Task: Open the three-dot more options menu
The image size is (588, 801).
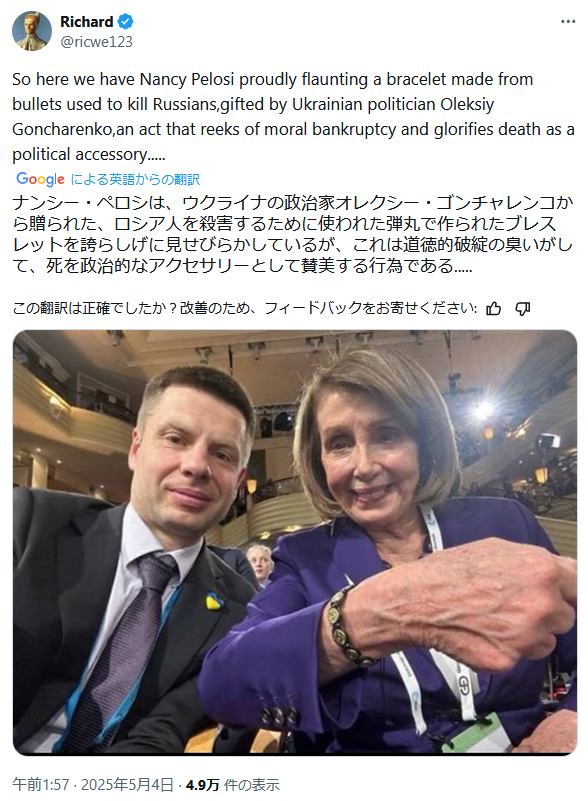Action: pyautogui.click(x=568, y=21)
